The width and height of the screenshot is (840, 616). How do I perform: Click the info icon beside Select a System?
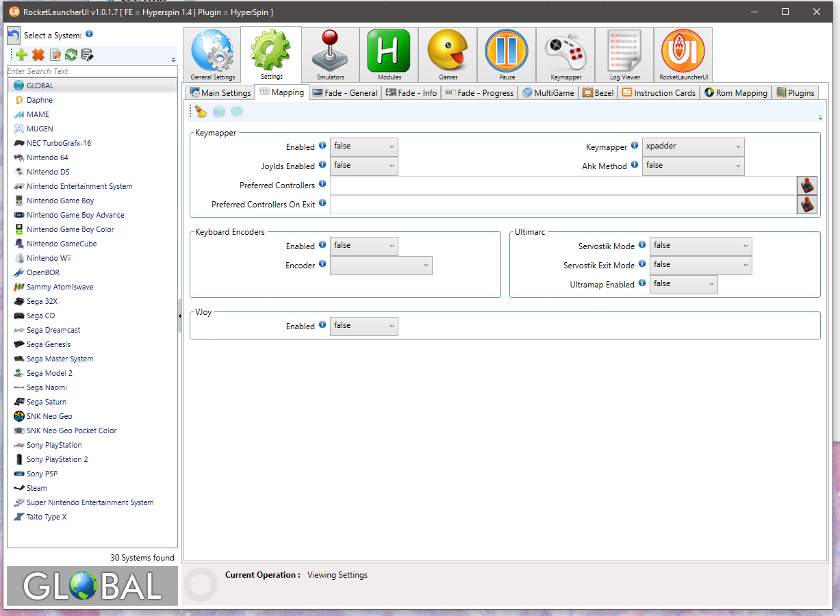pyautogui.click(x=89, y=34)
